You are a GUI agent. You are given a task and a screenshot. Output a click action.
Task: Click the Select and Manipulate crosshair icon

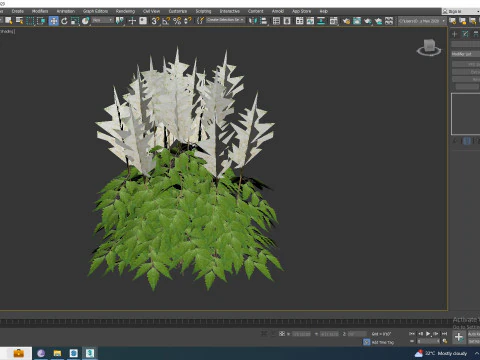click(x=132, y=21)
